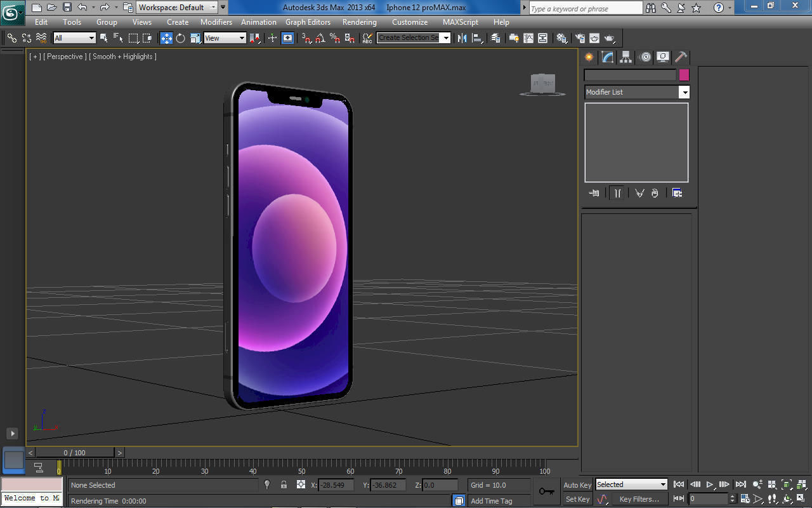Toggle Window/Crossing selection mode
This screenshot has width=812, height=508.
pyautogui.click(x=147, y=38)
